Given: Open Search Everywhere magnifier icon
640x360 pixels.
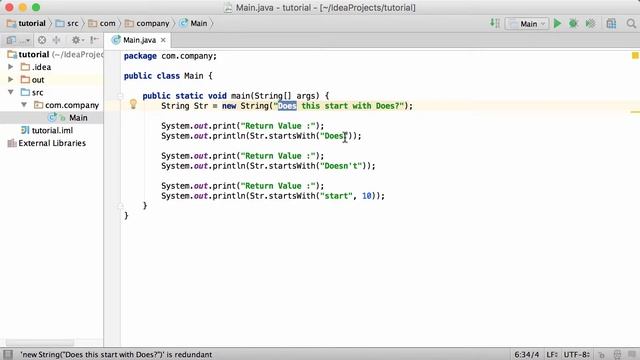Looking at the screenshot, I should pos(631,24).
